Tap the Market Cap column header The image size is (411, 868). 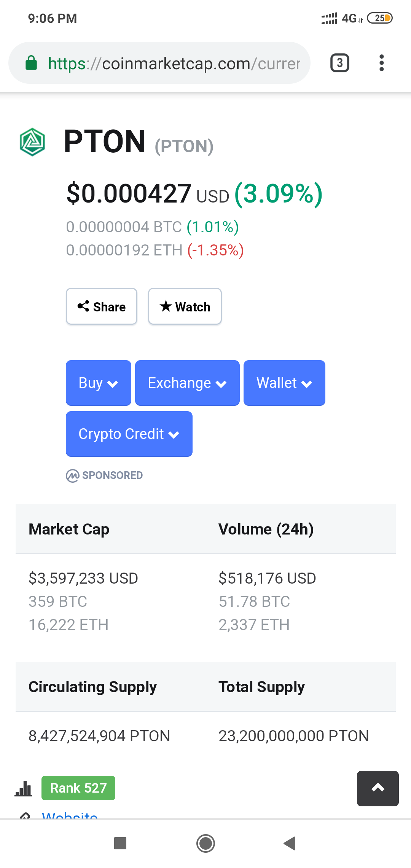click(x=69, y=529)
